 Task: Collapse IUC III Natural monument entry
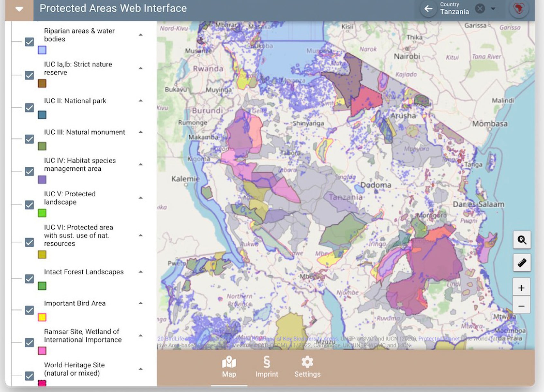click(x=141, y=132)
